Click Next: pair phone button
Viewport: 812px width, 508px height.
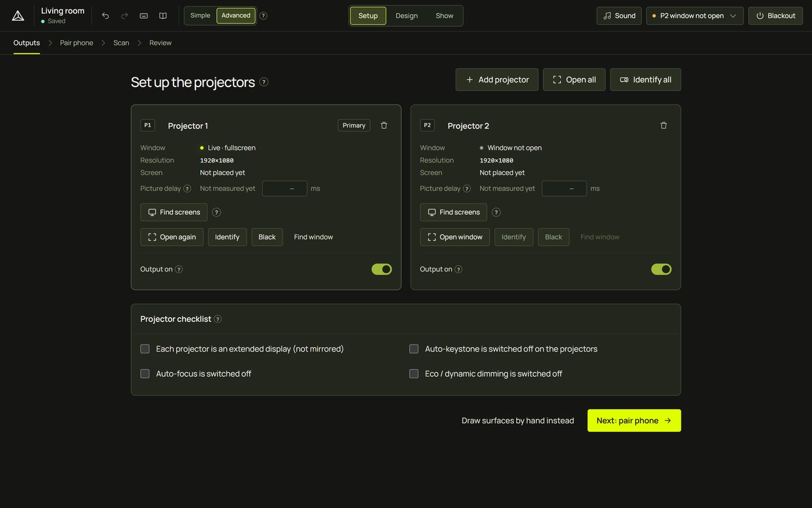(x=634, y=420)
